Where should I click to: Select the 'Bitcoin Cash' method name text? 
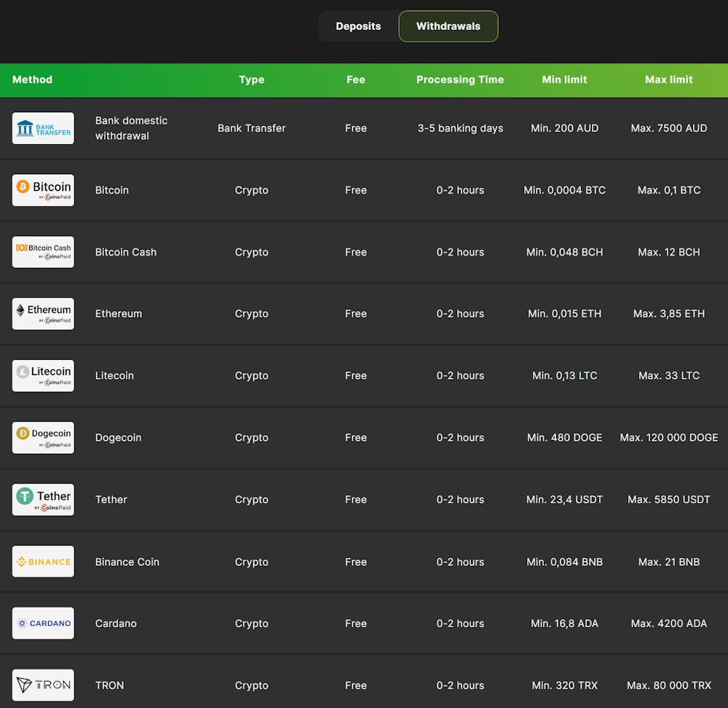point(126,252)
